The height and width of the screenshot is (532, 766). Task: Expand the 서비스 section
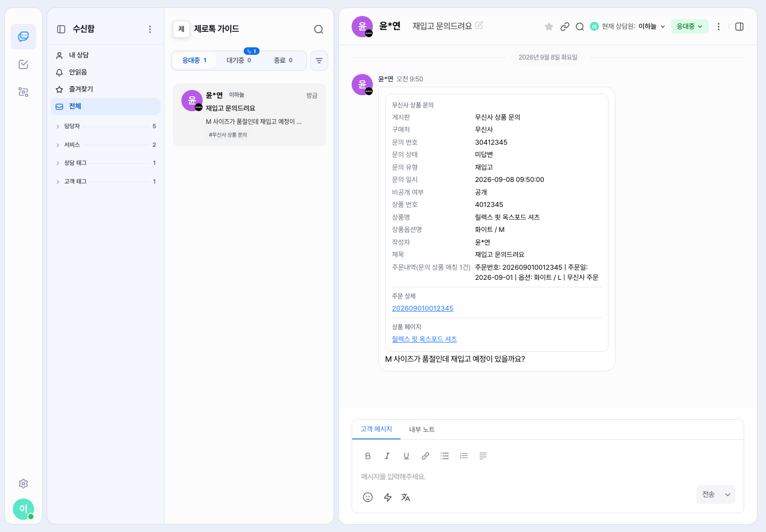click(x=106, y=145)
